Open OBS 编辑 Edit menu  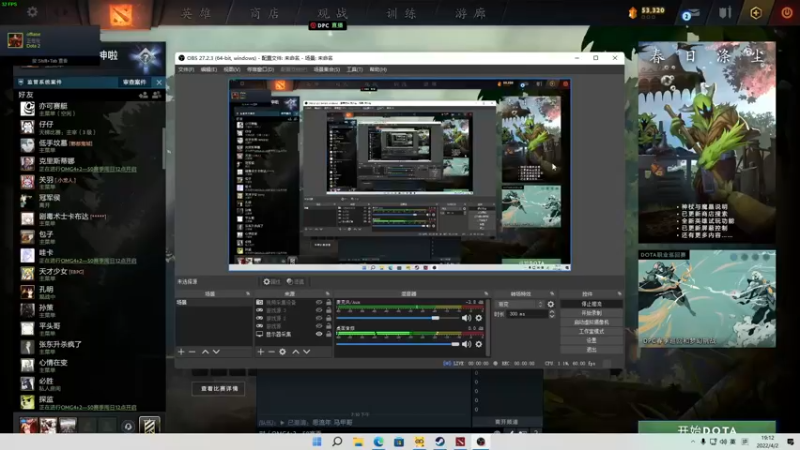[208, 69]
